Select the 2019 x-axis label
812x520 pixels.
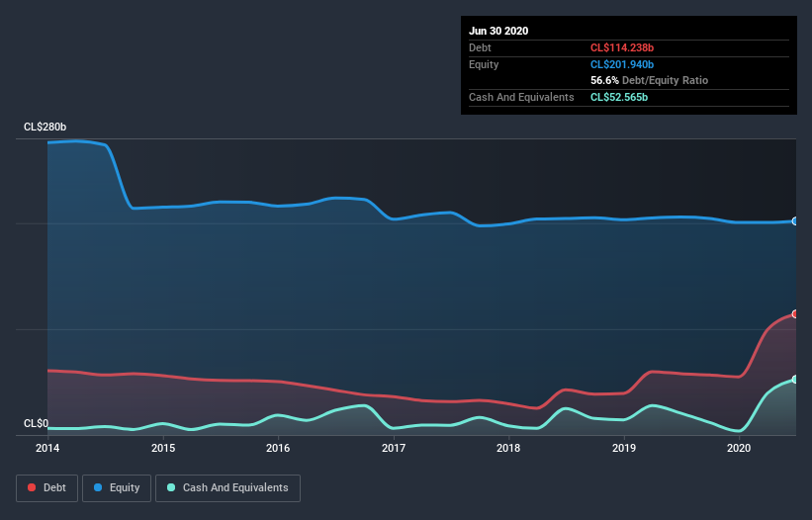[x=624, y=448]
